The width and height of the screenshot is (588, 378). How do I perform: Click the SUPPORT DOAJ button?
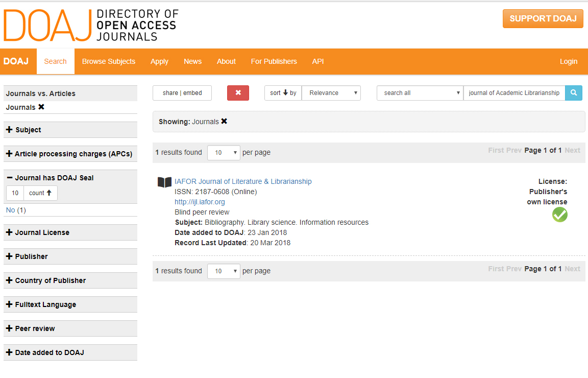click(543, 19)
